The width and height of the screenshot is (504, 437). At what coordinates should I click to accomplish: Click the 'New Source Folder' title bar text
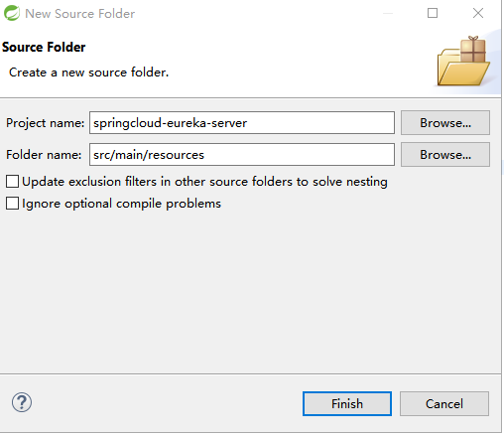80,14
